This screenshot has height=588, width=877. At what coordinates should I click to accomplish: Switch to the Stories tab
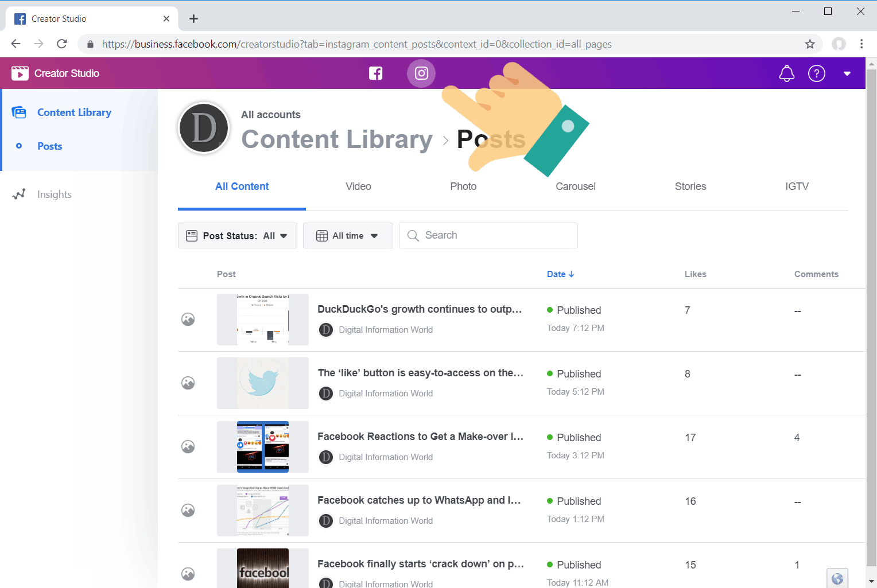point(690,186)
